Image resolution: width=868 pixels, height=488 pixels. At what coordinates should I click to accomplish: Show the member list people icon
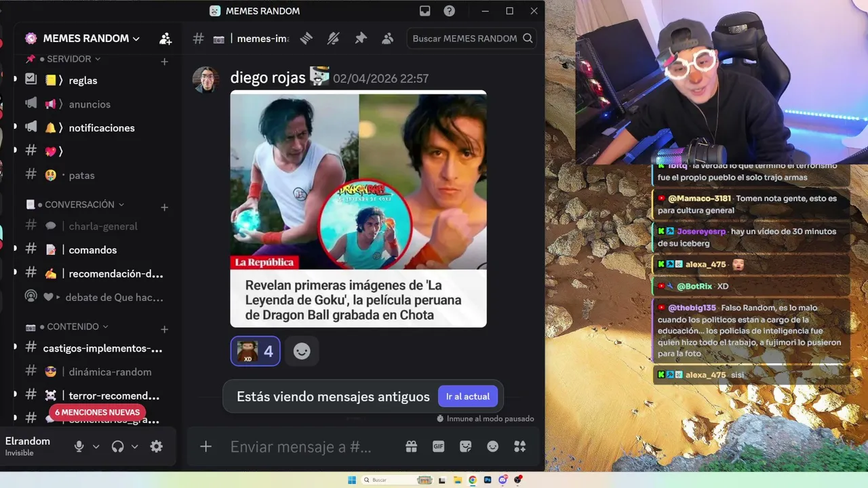pos(388,39)
